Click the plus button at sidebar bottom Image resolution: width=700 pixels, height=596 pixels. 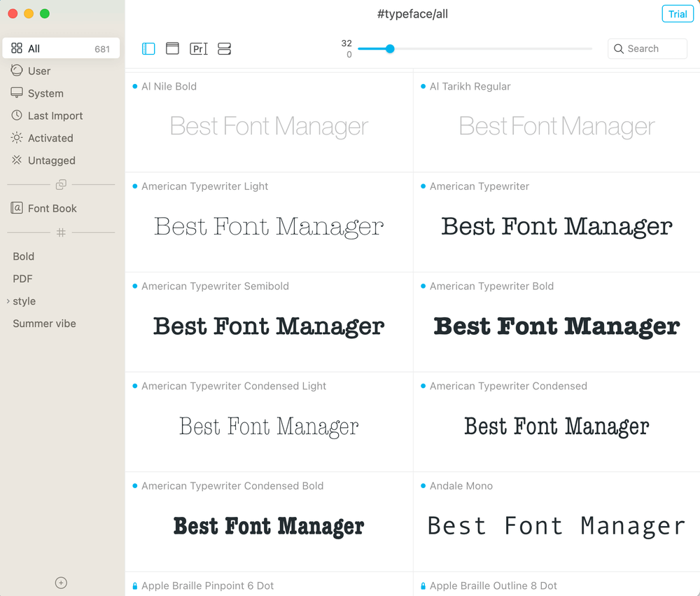[61, 583]
